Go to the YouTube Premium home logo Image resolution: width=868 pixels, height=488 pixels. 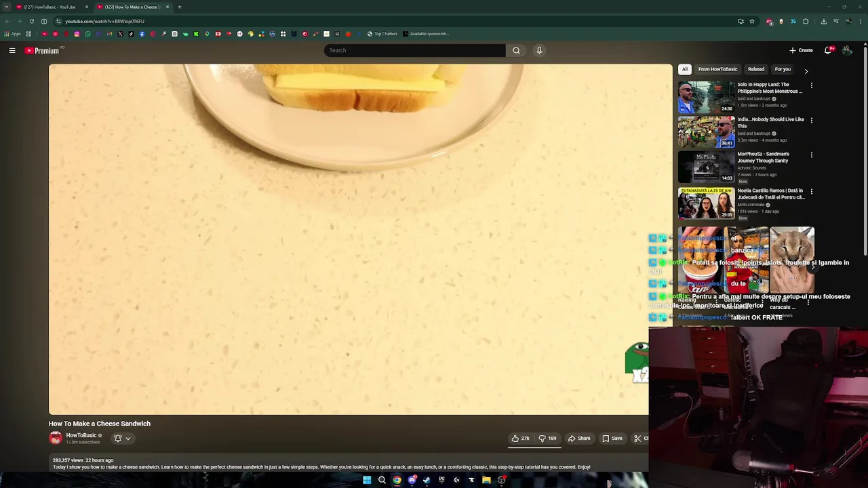tap(42, 50)
